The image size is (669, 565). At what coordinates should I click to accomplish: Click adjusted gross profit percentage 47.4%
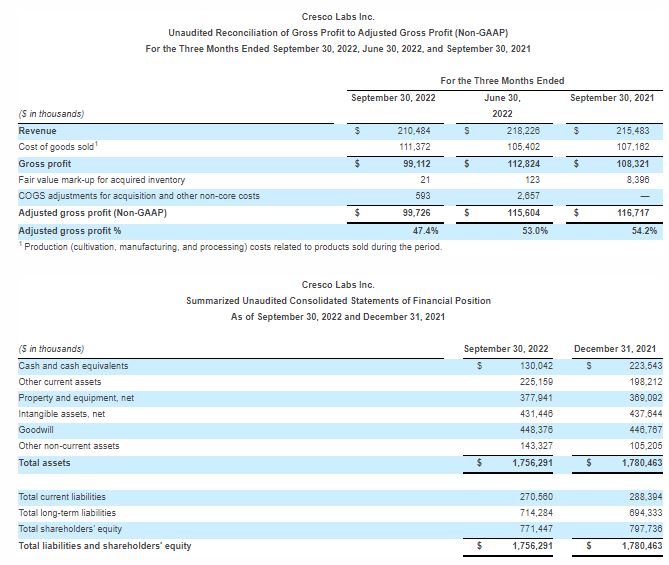tap(425, 230)
